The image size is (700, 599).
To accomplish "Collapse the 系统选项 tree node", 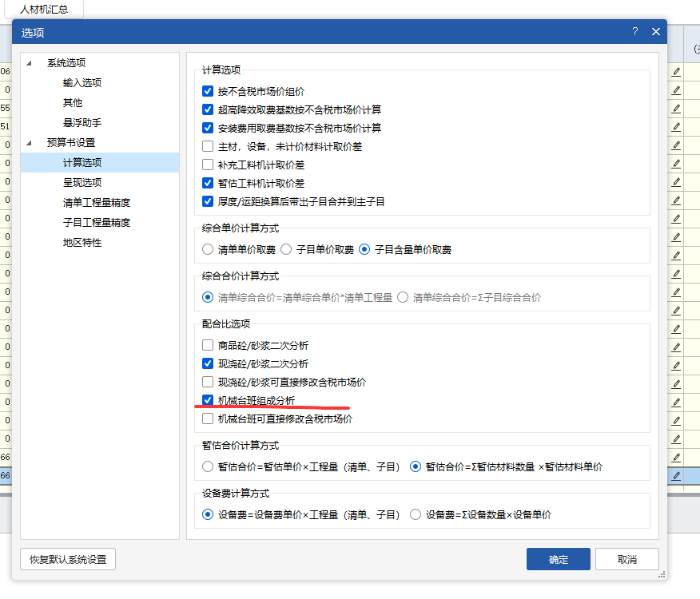I will point(29,62).
